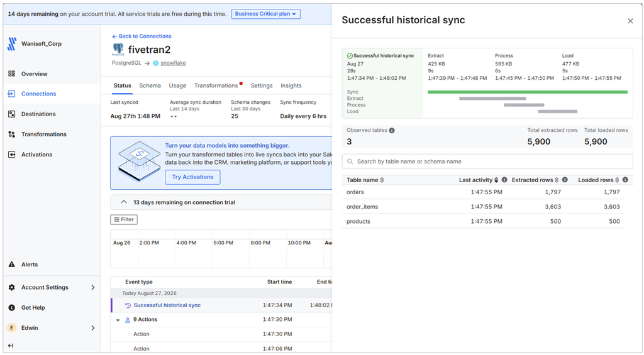Click the PostgreSQL elephant logo
This screenshot has width=644, height=355.
point(118,50)
